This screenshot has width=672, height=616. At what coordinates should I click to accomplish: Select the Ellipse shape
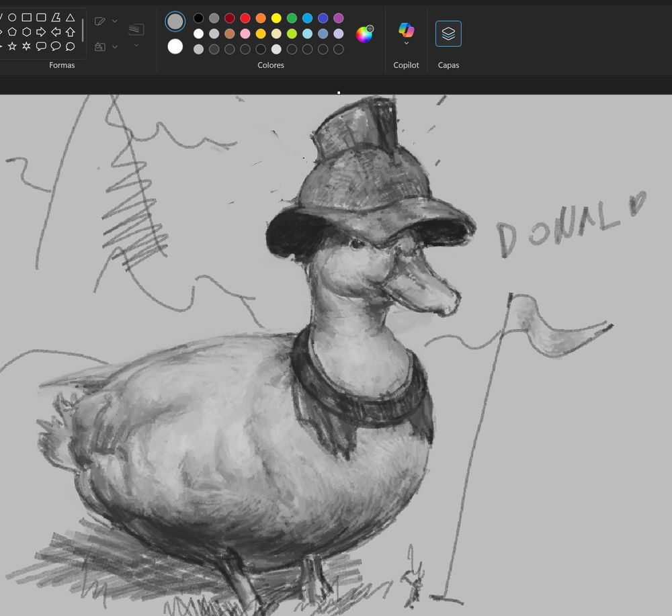coord(12,17)
